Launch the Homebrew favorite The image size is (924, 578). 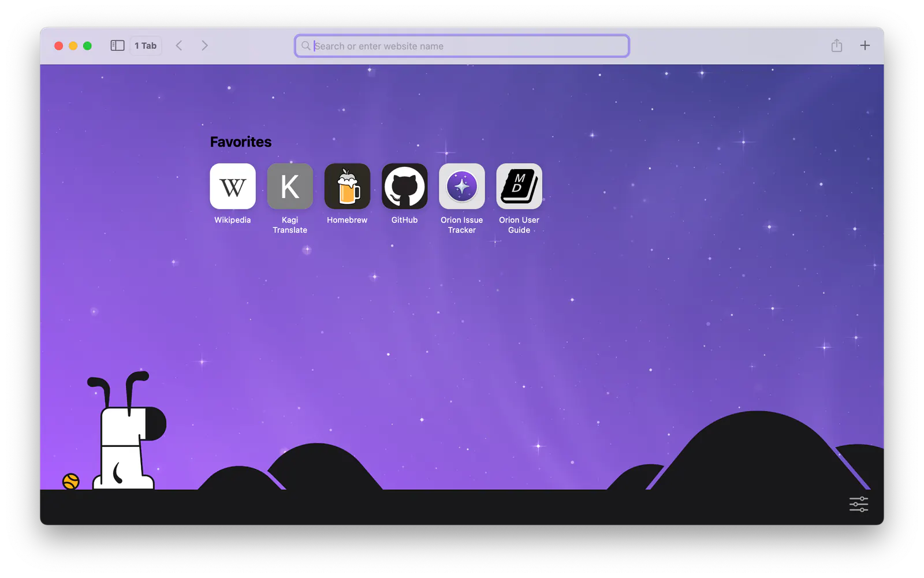click(347, 186)
